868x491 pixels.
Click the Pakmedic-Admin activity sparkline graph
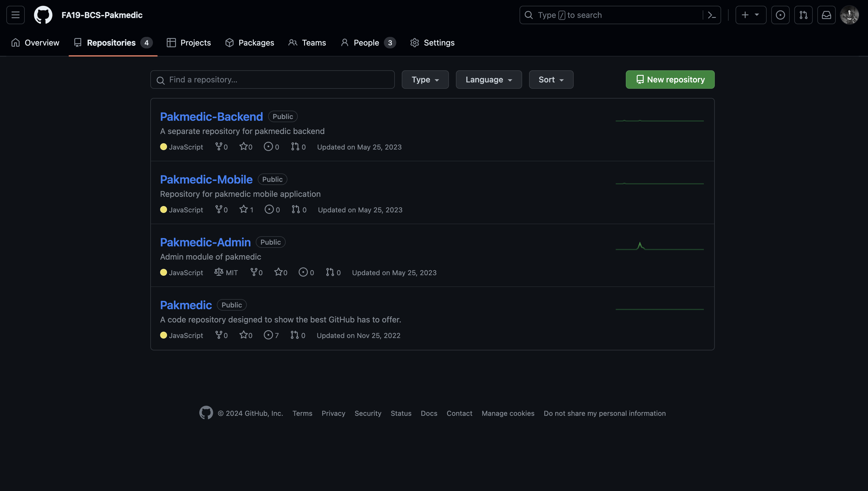pyautogui.click(x=659, y=246)
